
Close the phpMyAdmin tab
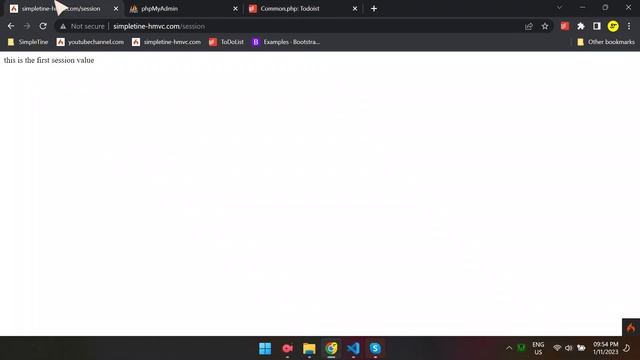(236, 9)
